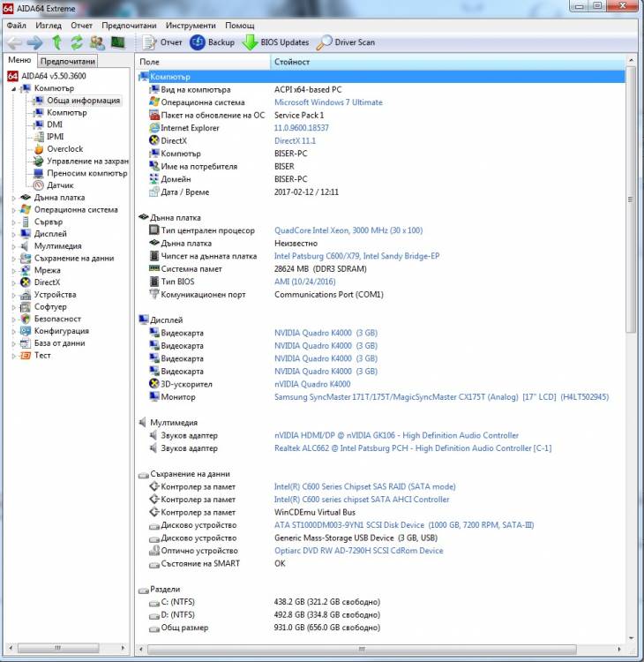This screenshot has height=662, width=644.
Task: Click the users icon in toolbar
Action: [97, 42]
